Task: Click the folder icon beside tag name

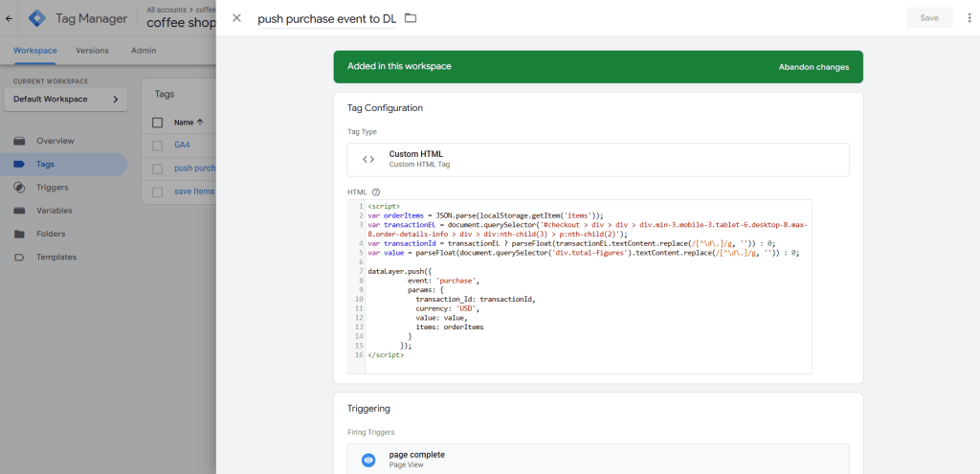Action: [410, 18]
